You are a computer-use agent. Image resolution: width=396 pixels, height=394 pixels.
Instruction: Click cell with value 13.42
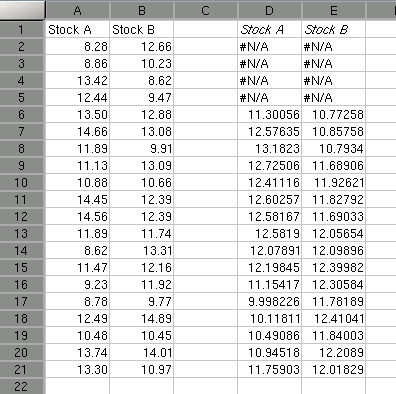click(77, 80)
